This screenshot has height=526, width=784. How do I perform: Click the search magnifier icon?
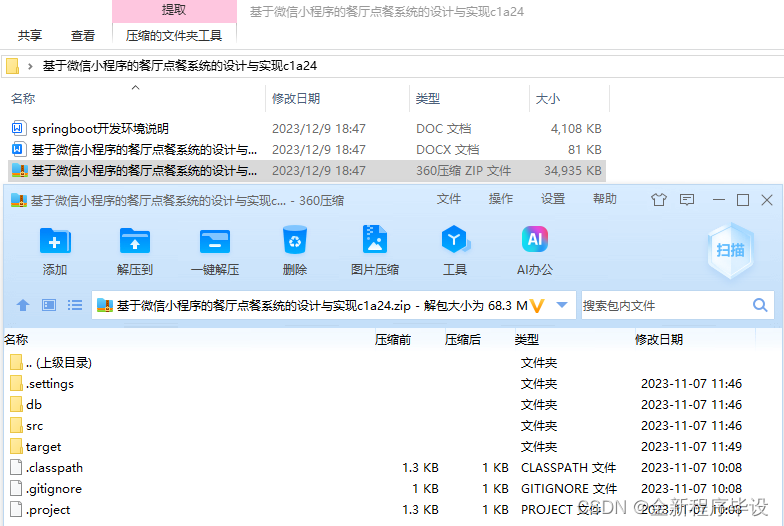click(760, 305)
